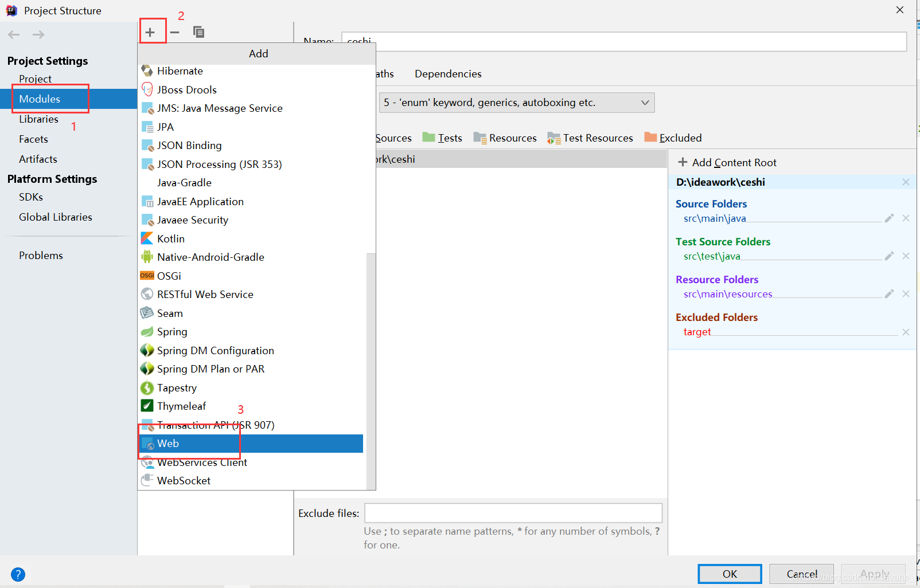Image resolution: width=920 pixels, height=588 pixels.
Task: Switch to the Dependencies tab
Action: point(448,74)
